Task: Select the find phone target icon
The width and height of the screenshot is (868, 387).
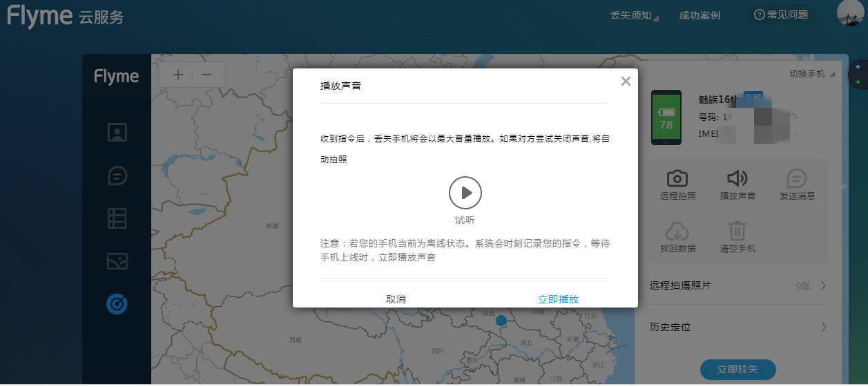Action: tap(117, 303)
